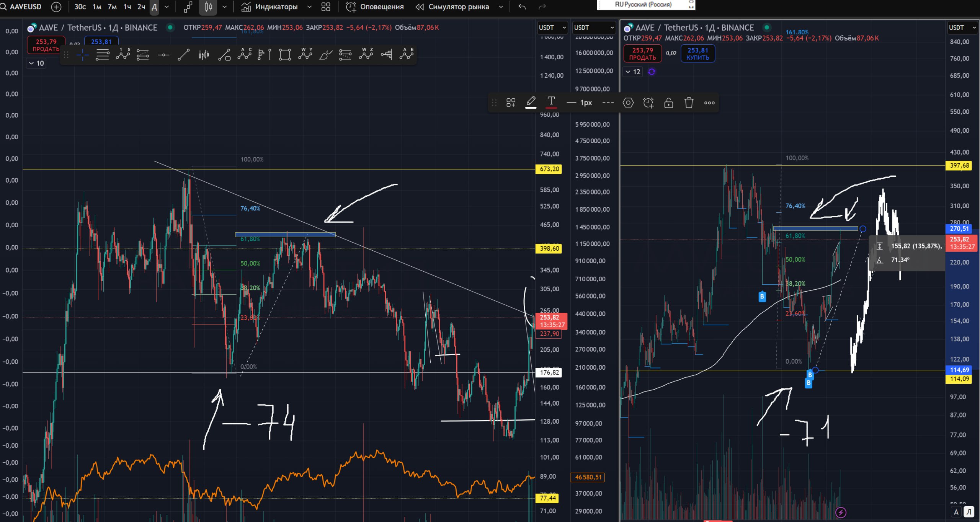Open drawing settings hexagon icon
Screen dimensions: 980x522
628,103
